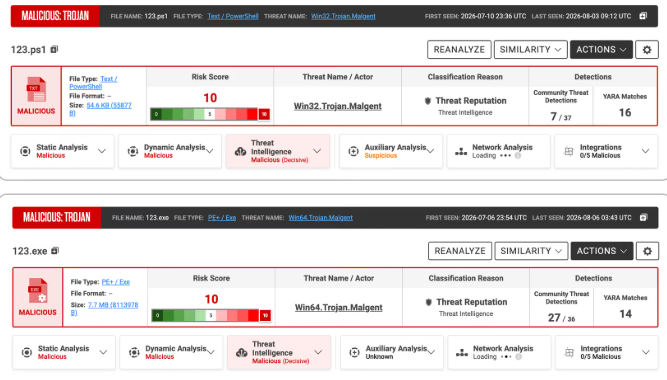Viewport: 667px width, 380px height.
Task: Click Win64.Trojan.Malgent threat name in table
Action: point(339,308)
